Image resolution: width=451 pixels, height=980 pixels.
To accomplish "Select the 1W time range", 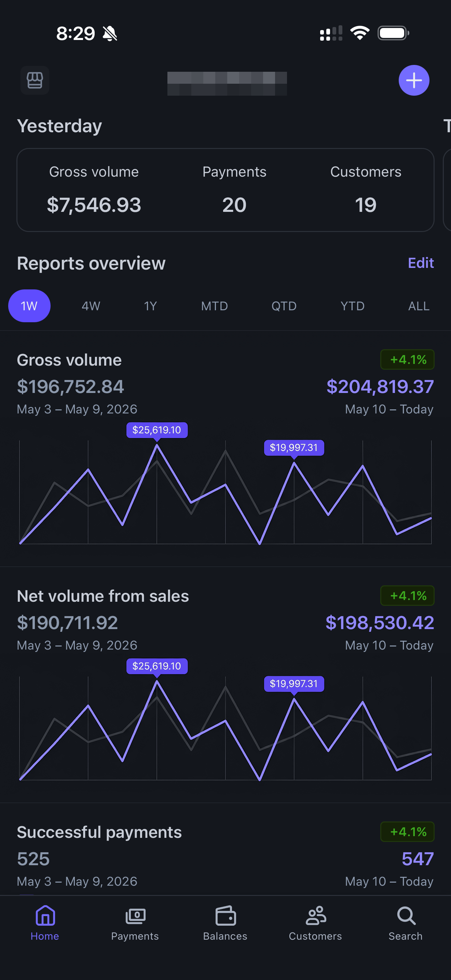I will point(29,306).
